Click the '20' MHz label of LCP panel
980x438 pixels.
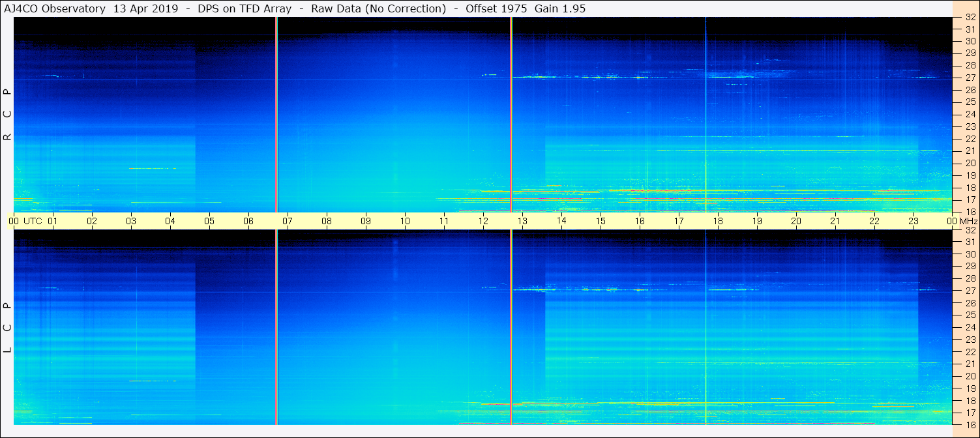(x=970, y=376)
